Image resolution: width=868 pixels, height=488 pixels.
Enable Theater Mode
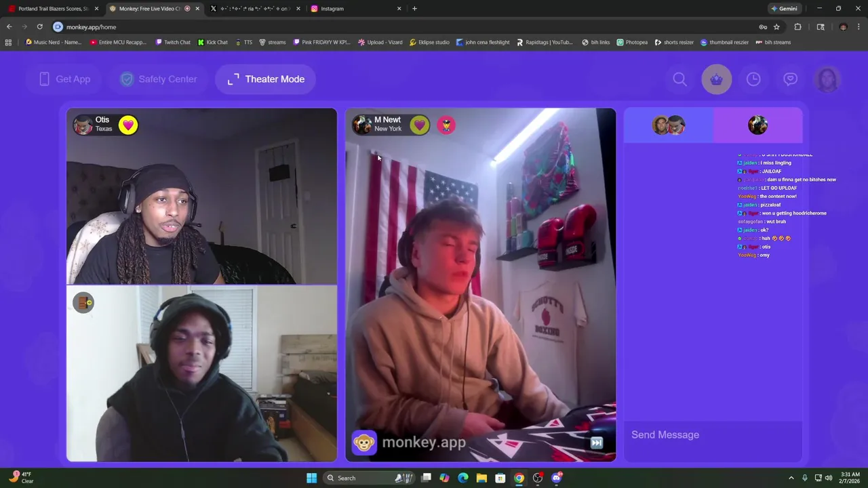[266, 79]
